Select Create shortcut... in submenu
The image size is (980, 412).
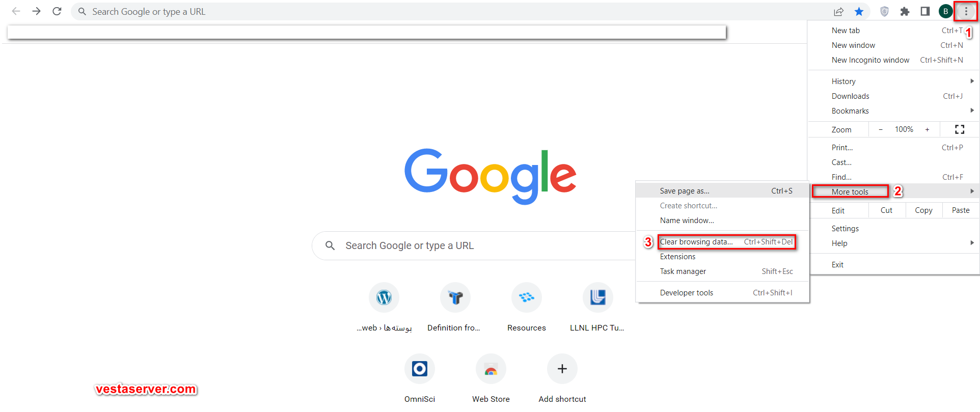click(722, 206)
